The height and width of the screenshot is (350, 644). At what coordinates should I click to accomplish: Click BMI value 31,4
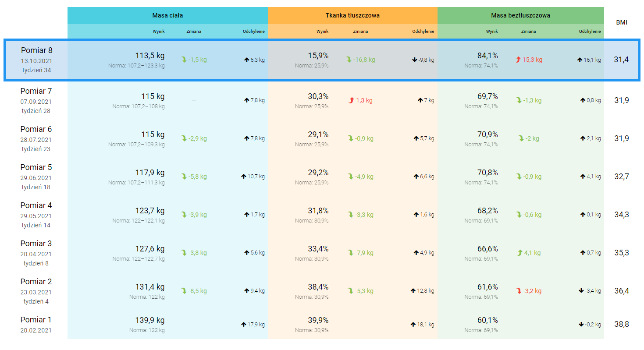pos(621,60)
